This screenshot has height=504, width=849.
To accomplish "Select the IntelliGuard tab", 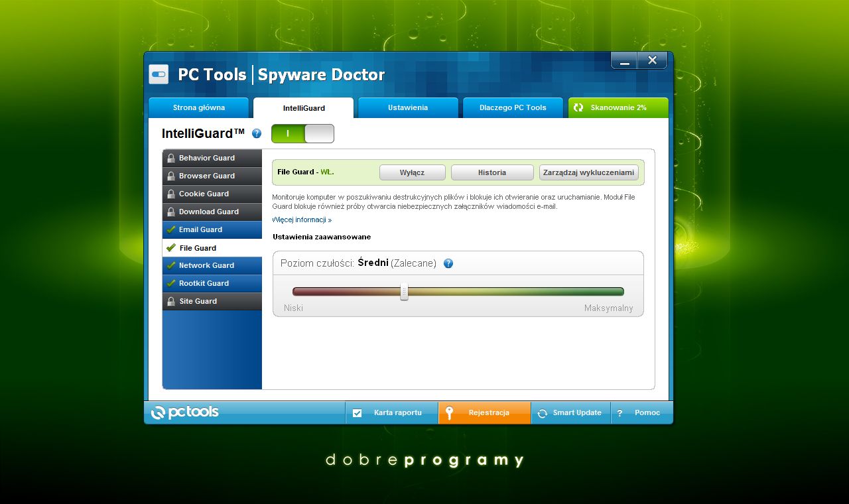I will (x=304, y=108).
